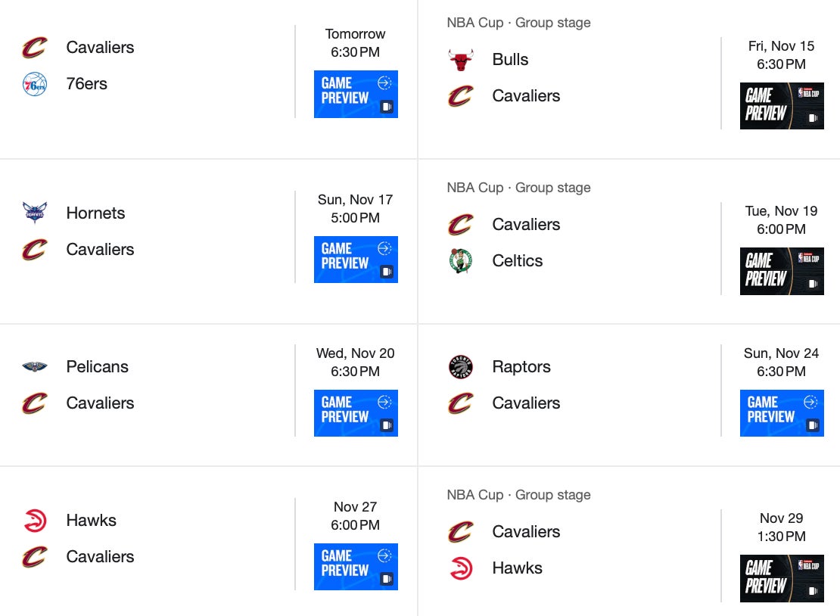Screen dimensions: 840x616
Task: Open Game Preview for Cavaliers vs 76ers
Action: tap(356, 94)
